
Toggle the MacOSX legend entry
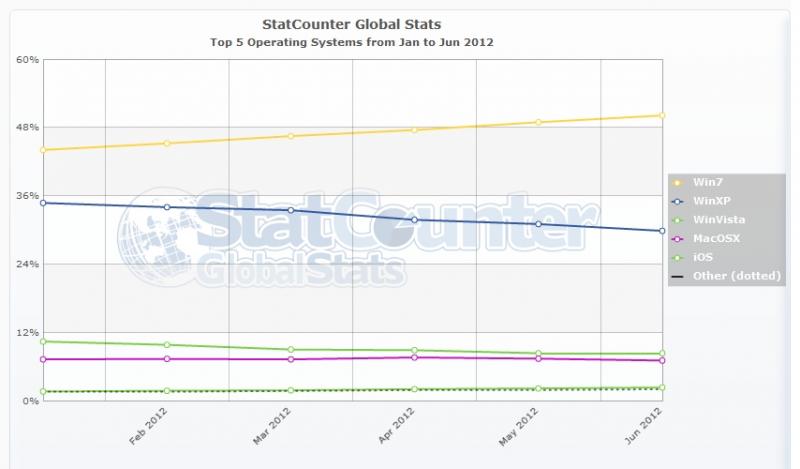click(x=716, y=238)
